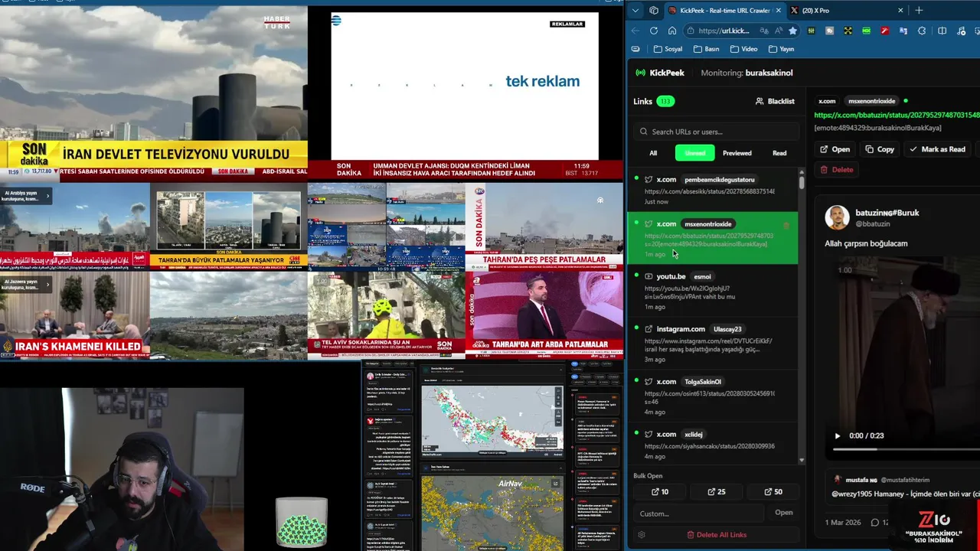The image size is (980, 551).
Task: Delete the selected link in the detail pane
Action: coord(836,170)
